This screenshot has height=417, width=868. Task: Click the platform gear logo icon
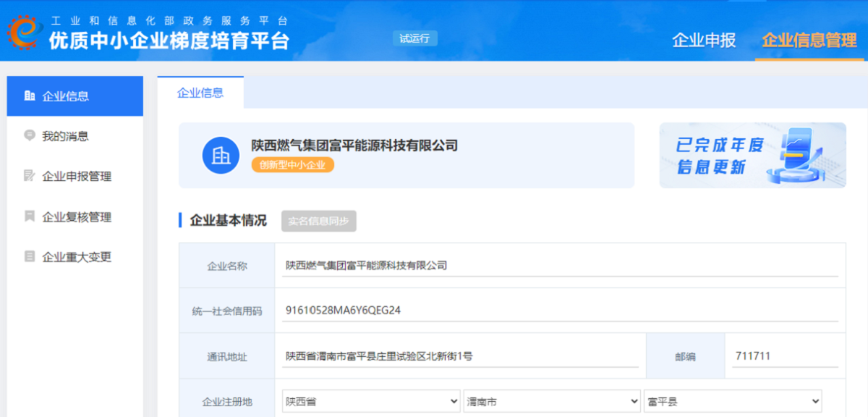click(22, 32)
